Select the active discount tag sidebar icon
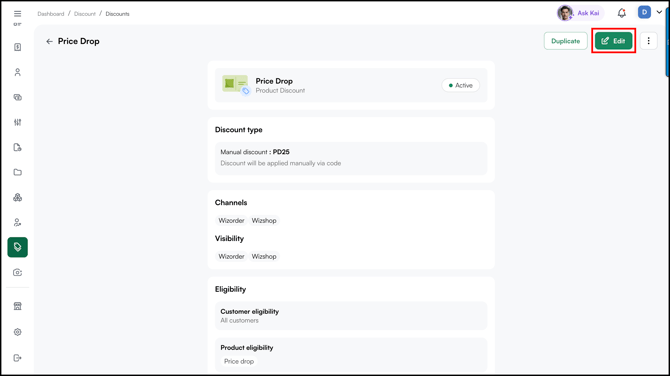Screen dimensions: 670x376 point(18,247)
